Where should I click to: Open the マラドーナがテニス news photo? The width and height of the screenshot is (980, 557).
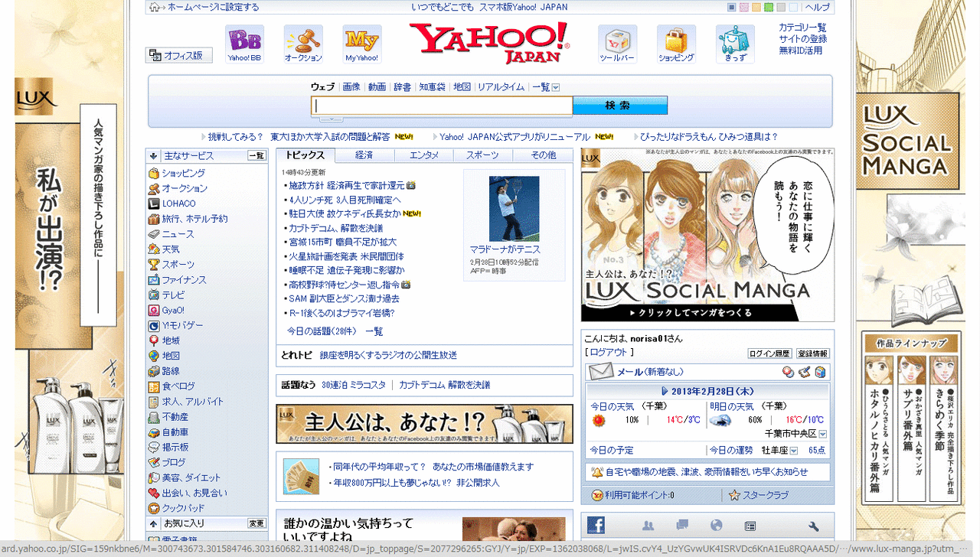pos(514,209)
